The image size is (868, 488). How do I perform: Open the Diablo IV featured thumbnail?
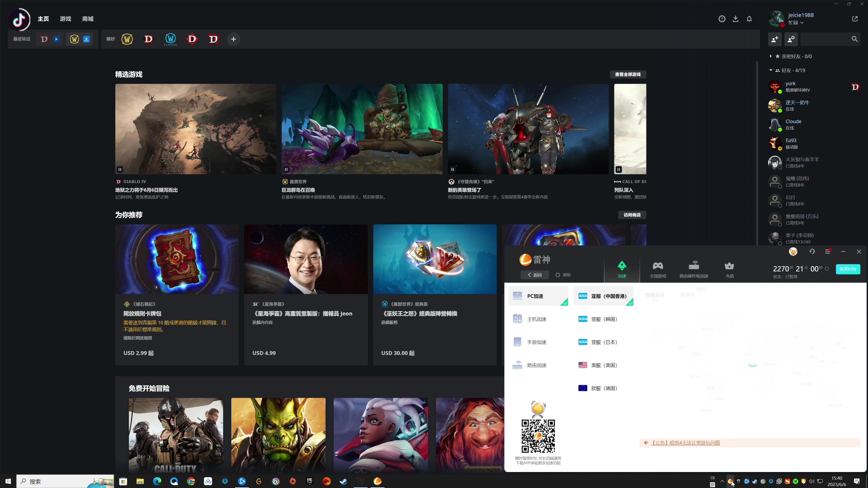coord(196,129)
